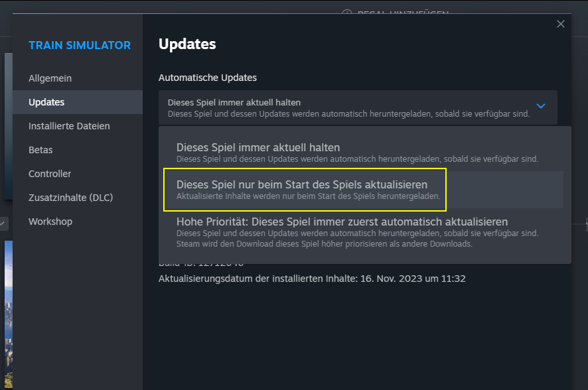Click the Updates page heading
The width and height of the screenshot is (588, 390).
tap(187, 44)
